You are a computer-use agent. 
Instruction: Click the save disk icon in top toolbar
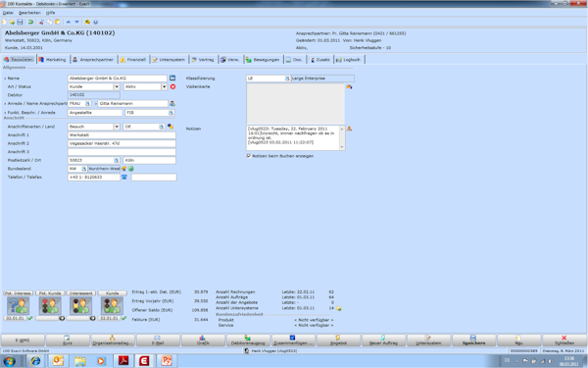coord(20,23)
